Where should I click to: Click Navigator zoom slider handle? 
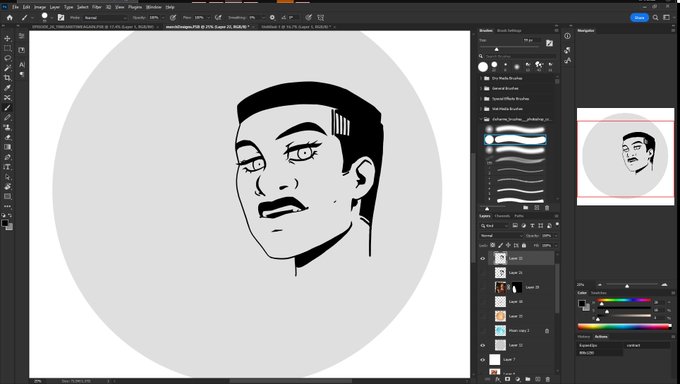tap(627, 286)
